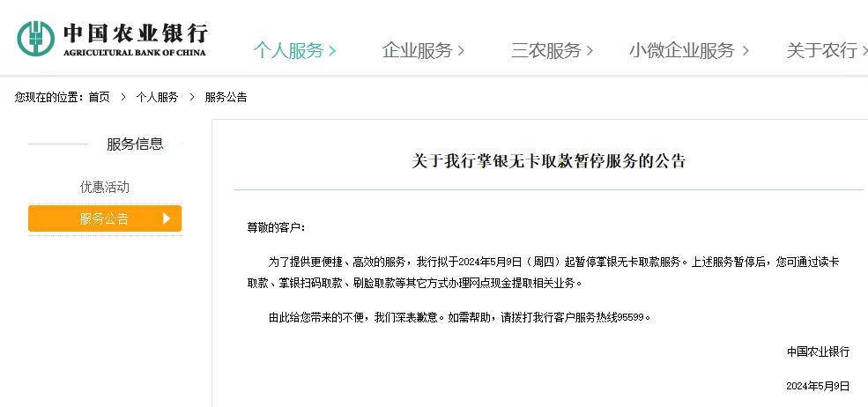This screenshot has width=868, height=407.
Task: Click 个人服务 breadcrumb link
Action: coord(157,98)
